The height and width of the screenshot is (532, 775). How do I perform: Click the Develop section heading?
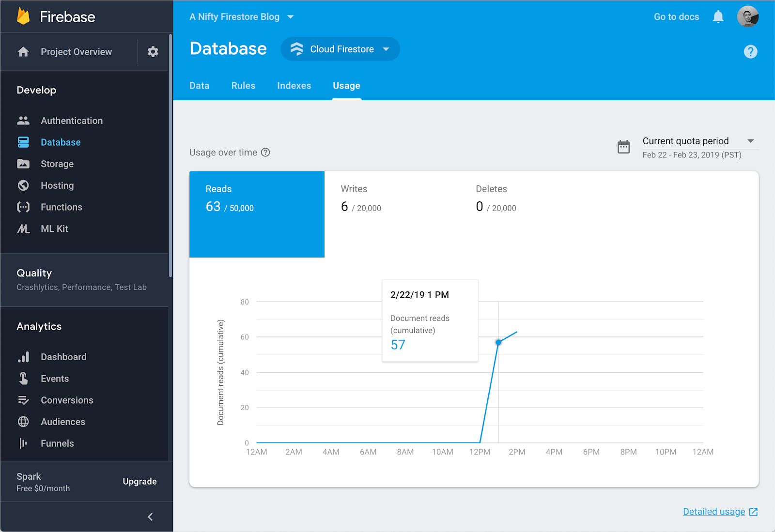36,90
